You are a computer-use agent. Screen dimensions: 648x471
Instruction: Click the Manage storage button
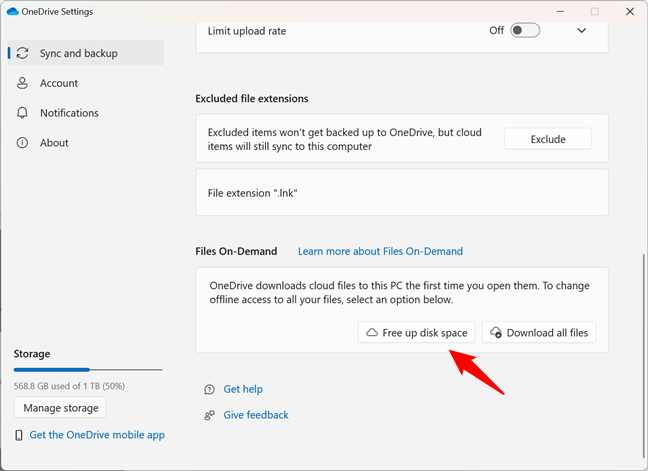coord(60,408)
